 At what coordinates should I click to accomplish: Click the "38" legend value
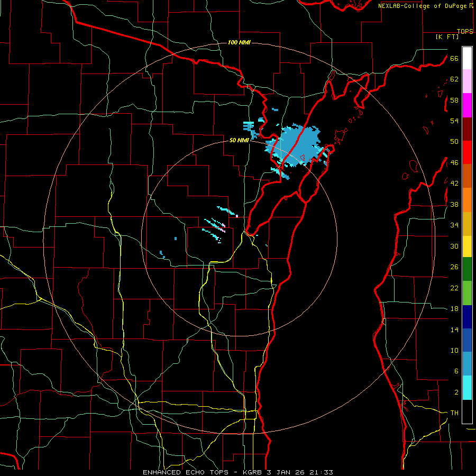pyautogui.click(x=454, y=204)
